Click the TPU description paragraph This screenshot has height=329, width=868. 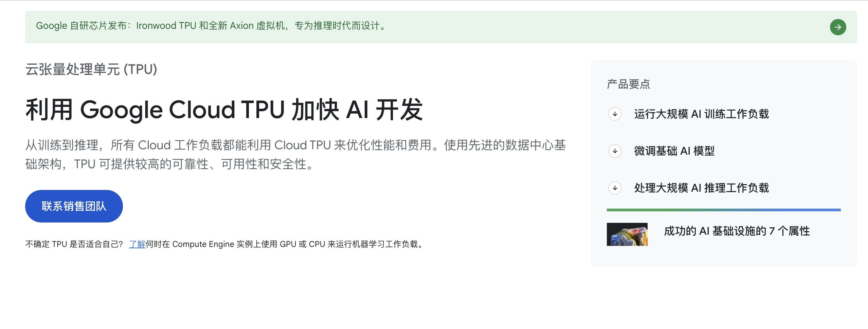(295, 155)
